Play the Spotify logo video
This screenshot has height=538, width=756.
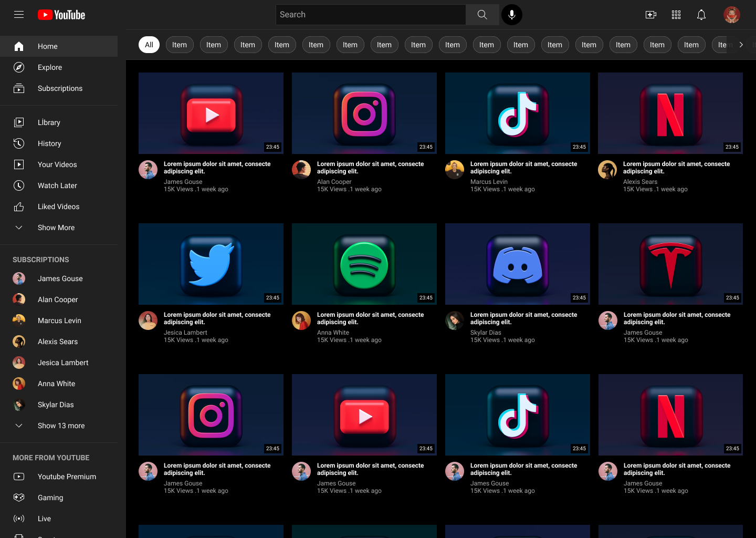click(364, 264)
